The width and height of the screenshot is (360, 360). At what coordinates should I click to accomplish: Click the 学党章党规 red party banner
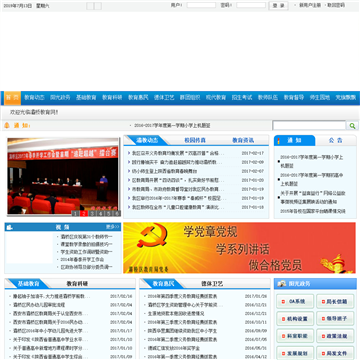239,248
